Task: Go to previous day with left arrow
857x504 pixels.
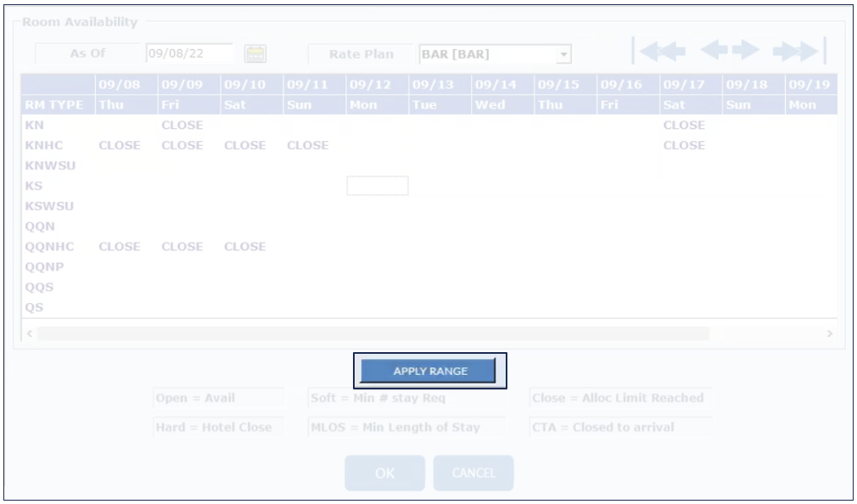Action: [713, 52]
